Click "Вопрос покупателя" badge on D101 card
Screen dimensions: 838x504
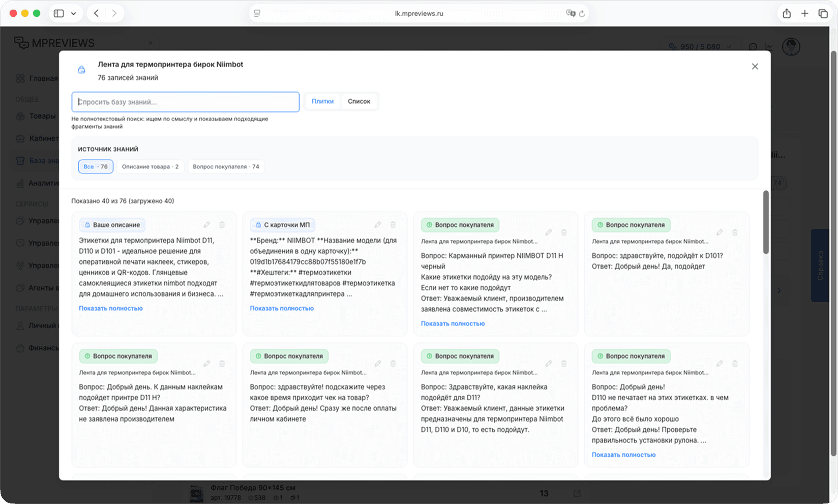(631, 225)
